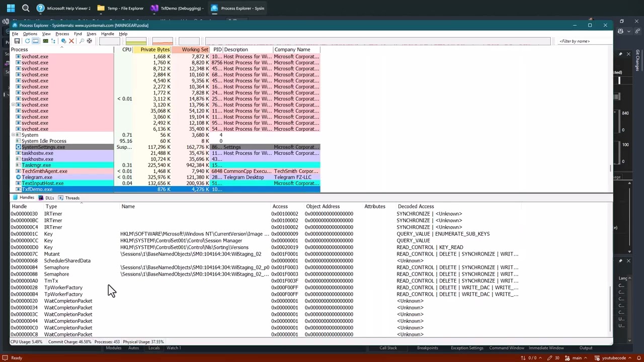Switch to the Threads tab
This screenshot has width=644, height=362.
click(x=69, y=198)
